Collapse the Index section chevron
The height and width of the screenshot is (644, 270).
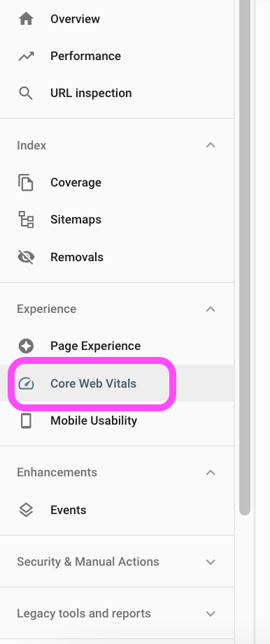pyautogui.click(x=211, y=145)
